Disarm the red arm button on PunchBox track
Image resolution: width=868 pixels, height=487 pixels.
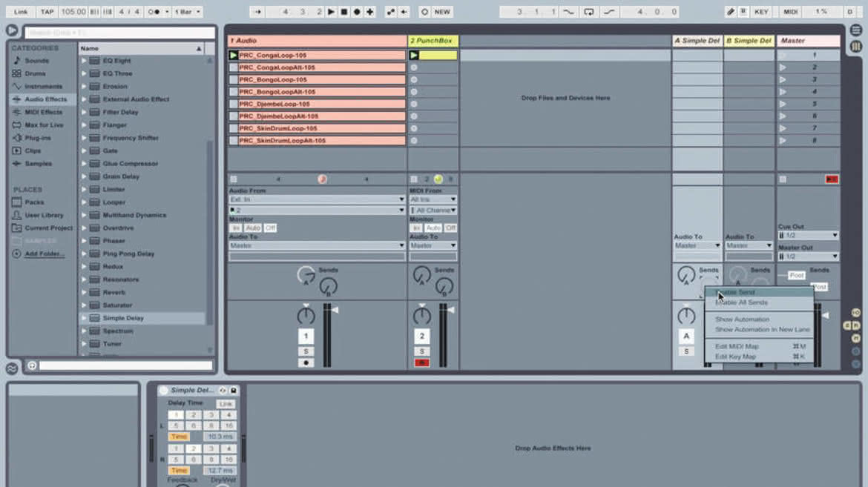click(422, 363)
